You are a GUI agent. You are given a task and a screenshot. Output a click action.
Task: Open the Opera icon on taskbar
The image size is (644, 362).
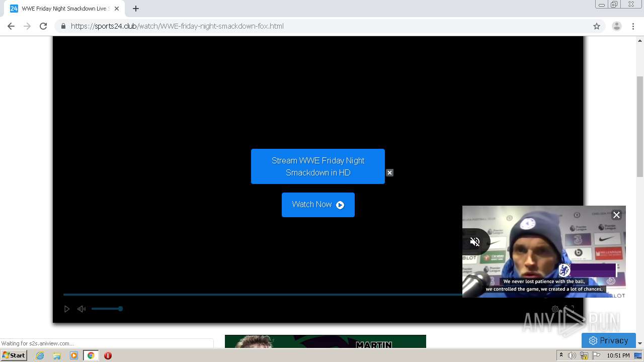tap(108, 355)
